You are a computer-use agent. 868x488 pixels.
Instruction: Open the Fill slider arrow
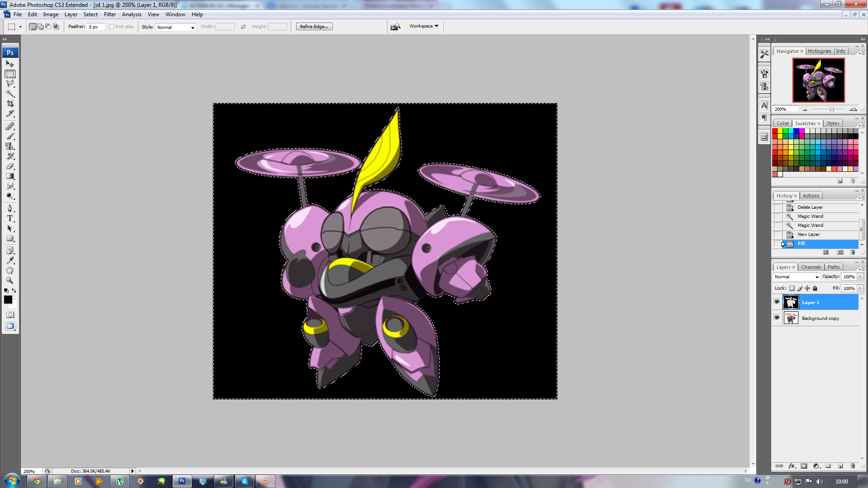(x=860, y=288)
